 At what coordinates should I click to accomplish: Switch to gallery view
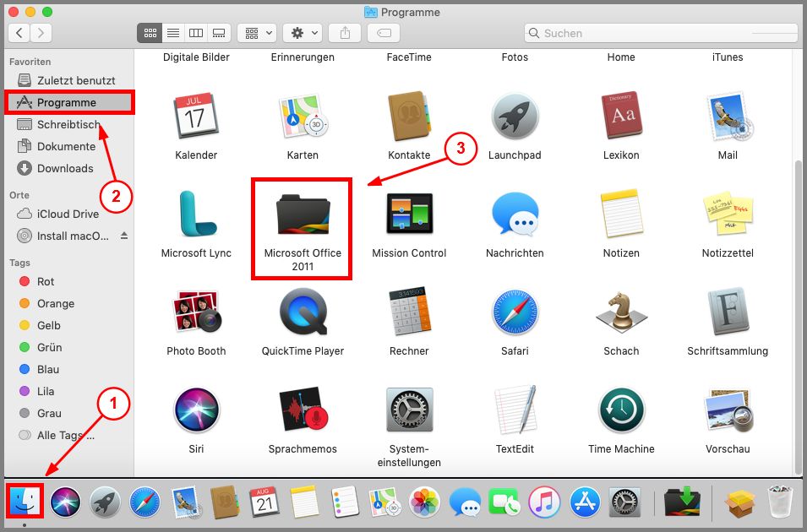pyautogui.click(x=219, y=34)
